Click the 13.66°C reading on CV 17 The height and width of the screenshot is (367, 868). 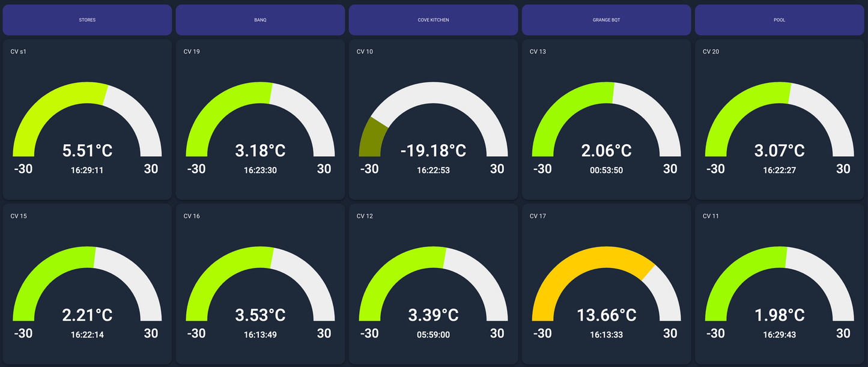click(x=606, y=315)
